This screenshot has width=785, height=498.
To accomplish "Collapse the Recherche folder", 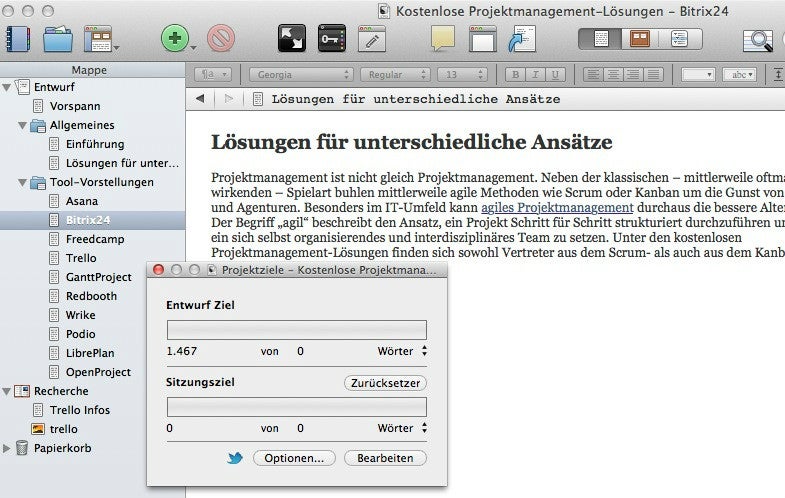I will click(x=7, y=391).
